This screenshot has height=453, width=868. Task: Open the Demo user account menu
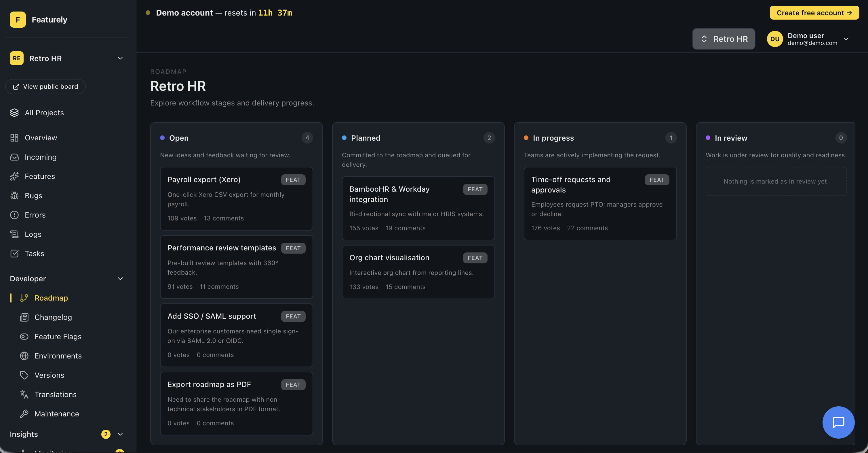coord(846,39)
